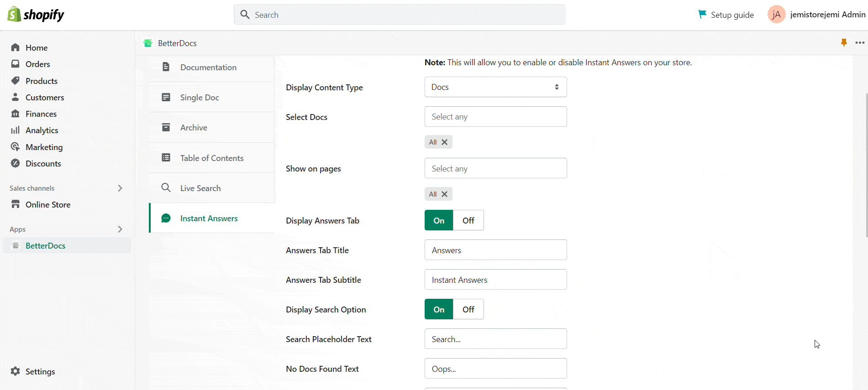Viewport: 868px width, 390px height.
Task: Open Settings in sidebar
Action: tap(40, 371)
